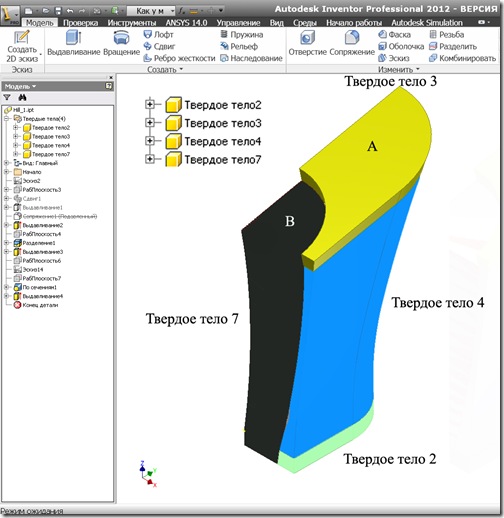The height and width of the screenshot is (518, 504).
Task: Click the binoculars find icon in browser
Action: [x=22, y=97]
